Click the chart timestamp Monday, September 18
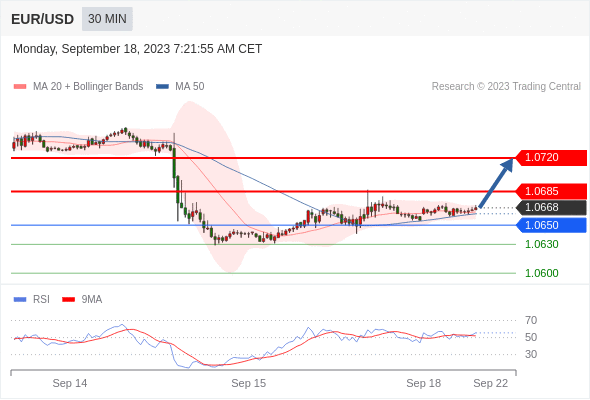This screenshot has width=590, height=400. [x=137, y=49]
